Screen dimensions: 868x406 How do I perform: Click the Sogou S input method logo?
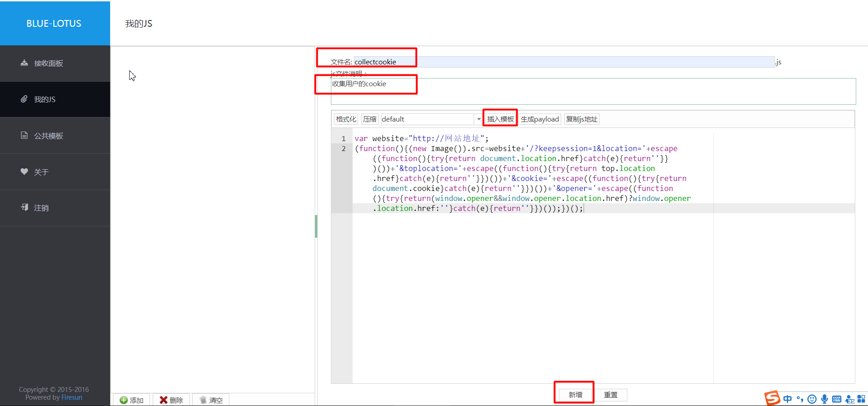coord(772,398)
